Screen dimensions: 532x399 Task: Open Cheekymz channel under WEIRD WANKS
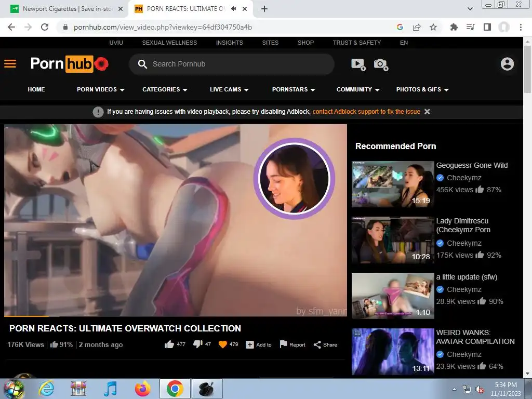[464, 354]
